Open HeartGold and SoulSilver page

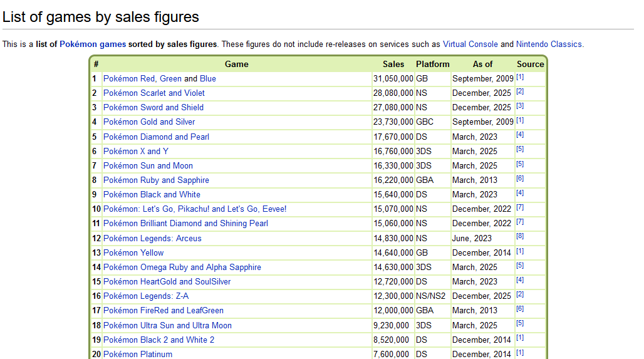(x=167, y=281)
